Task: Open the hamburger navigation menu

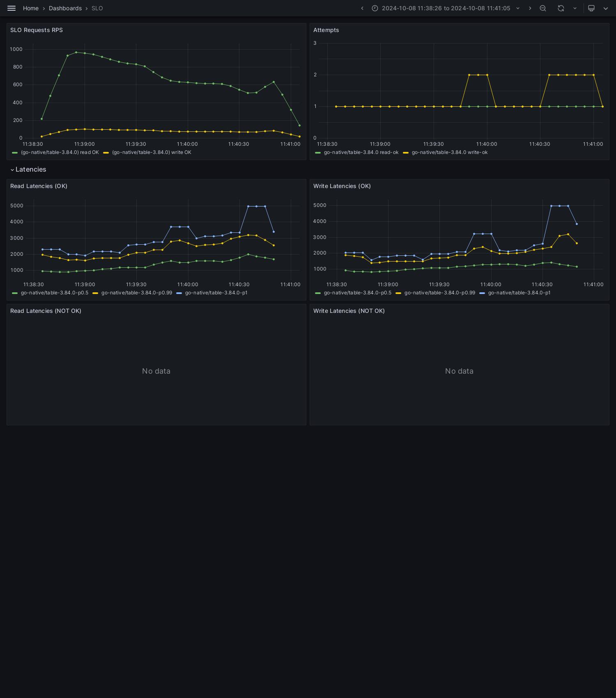Action: (x=11, y=8)
